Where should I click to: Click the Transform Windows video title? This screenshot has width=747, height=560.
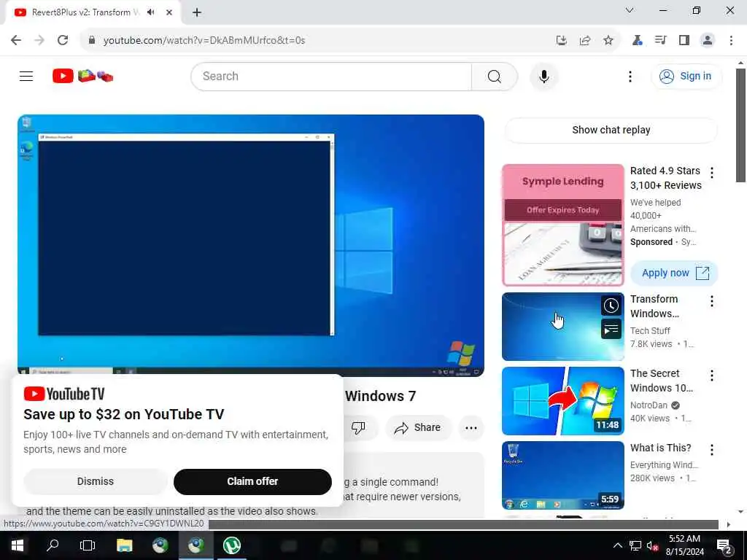[x=654, y=306]
